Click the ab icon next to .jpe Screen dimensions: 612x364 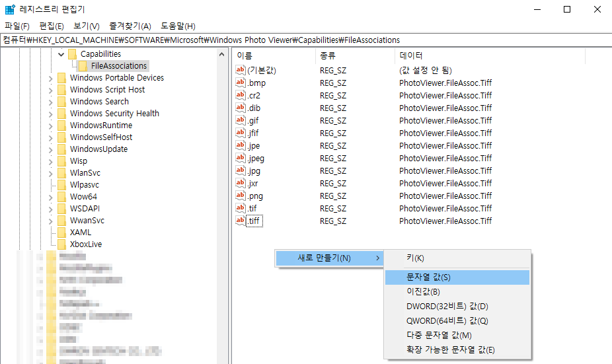pyautogui.click(x=241, y=145)
